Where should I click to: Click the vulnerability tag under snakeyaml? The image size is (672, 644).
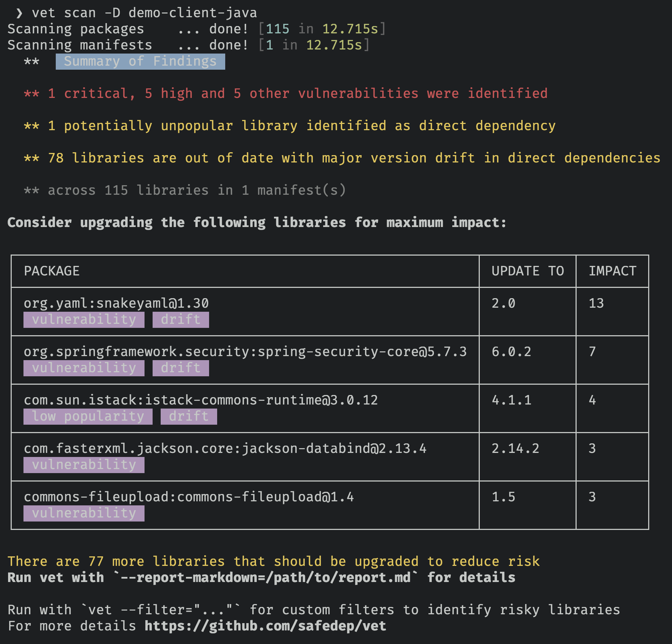84,319
